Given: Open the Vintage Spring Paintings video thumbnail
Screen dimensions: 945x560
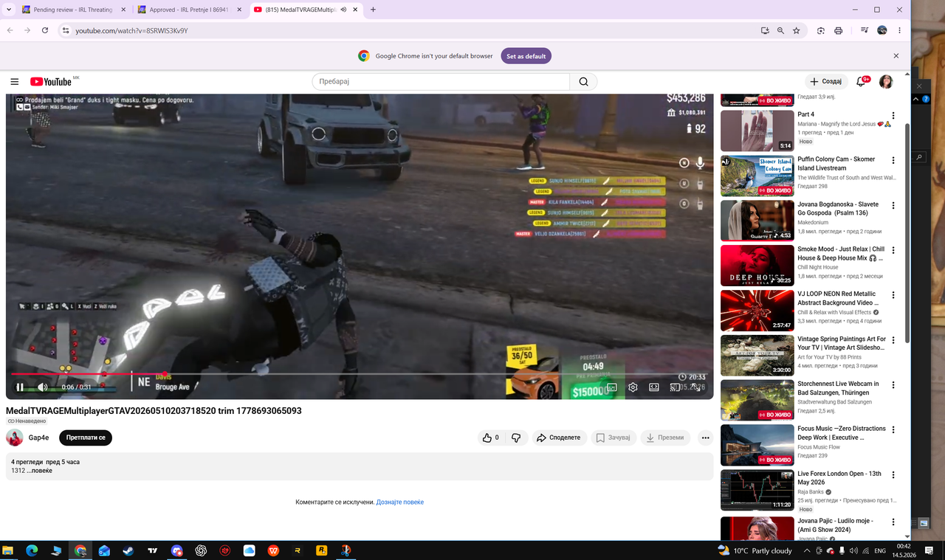Looking at the screenshot, I should (757, 356).
